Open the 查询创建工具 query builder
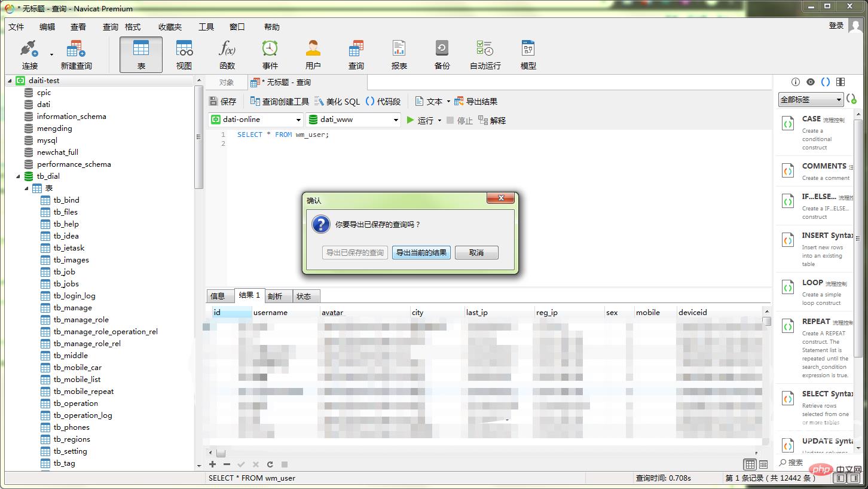Viewport: 868px width, 489px height. point(279,102)
